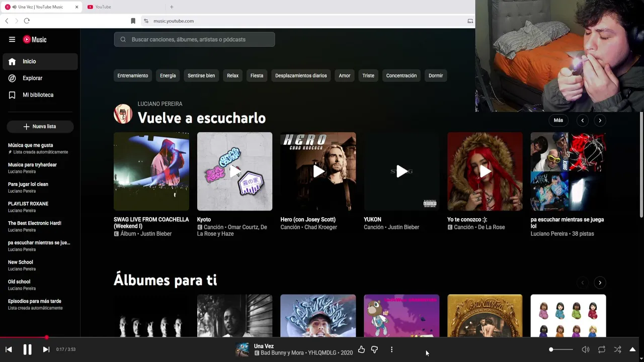
Task: Click the Más button
Action: point(558,120)
